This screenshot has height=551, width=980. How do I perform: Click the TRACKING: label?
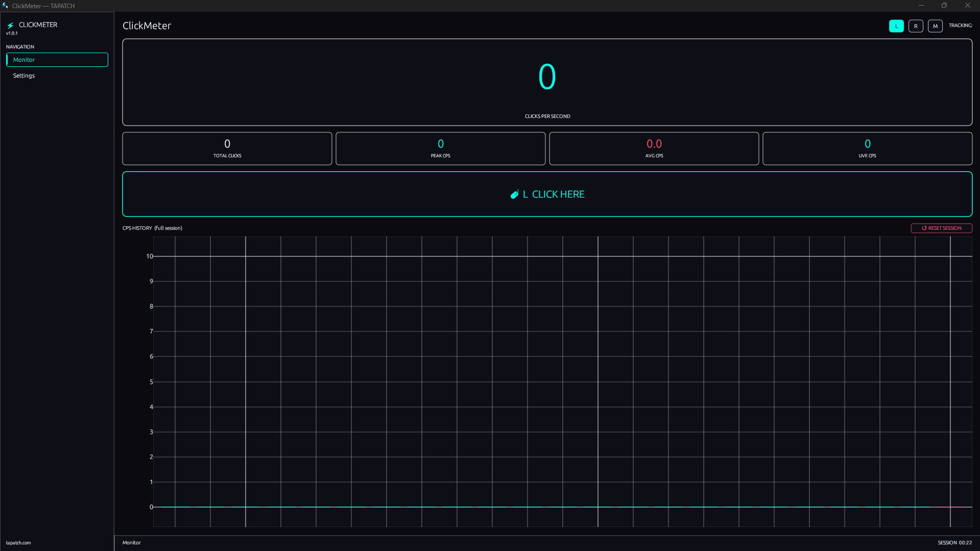(x=961, y=26)
